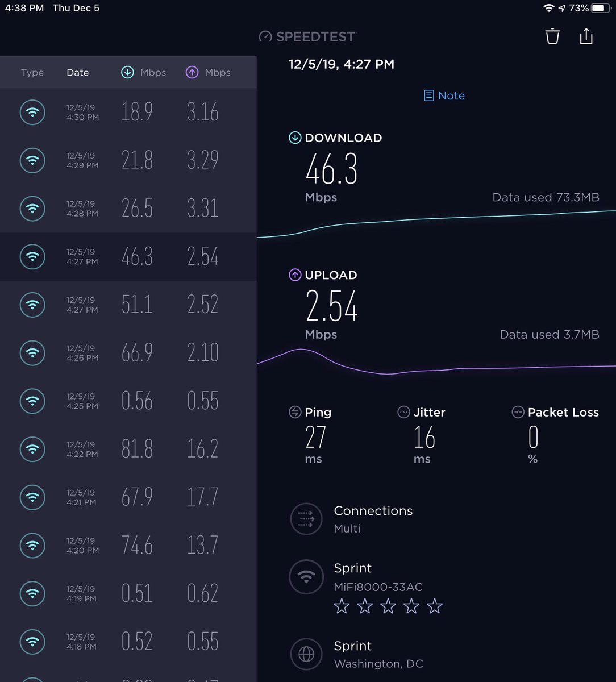
Task: Tap the Ping gauge icon
Action: (x=295, y=411)
